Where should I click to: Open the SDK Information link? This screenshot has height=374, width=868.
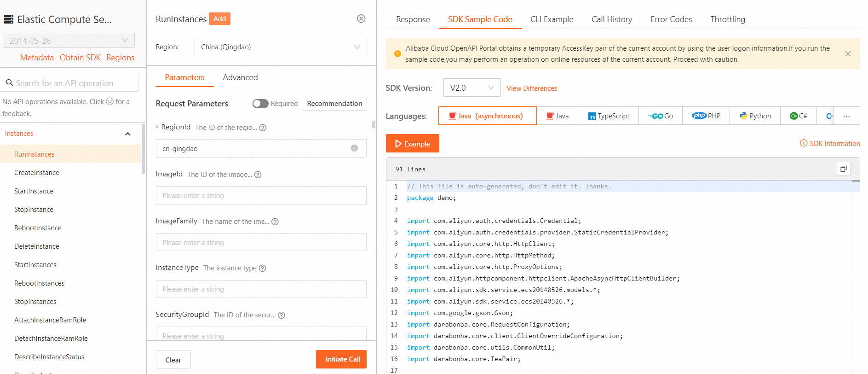(830, 143)
